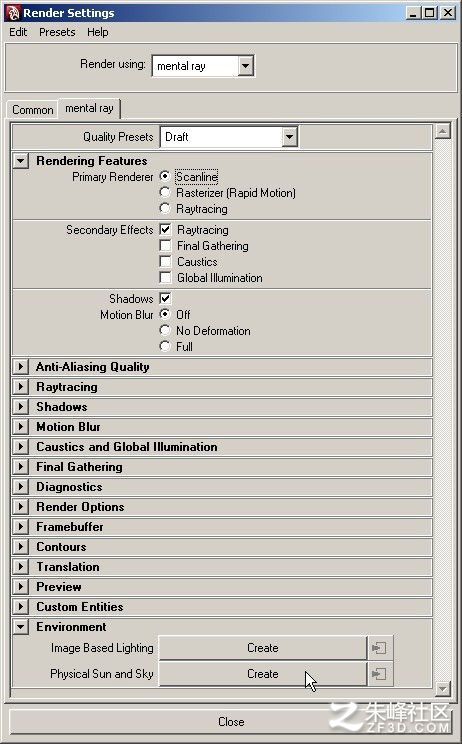Enable the Final Gathering checkbox
The width and height of the screenshot is (462, 744).
[x=165, y=246]
